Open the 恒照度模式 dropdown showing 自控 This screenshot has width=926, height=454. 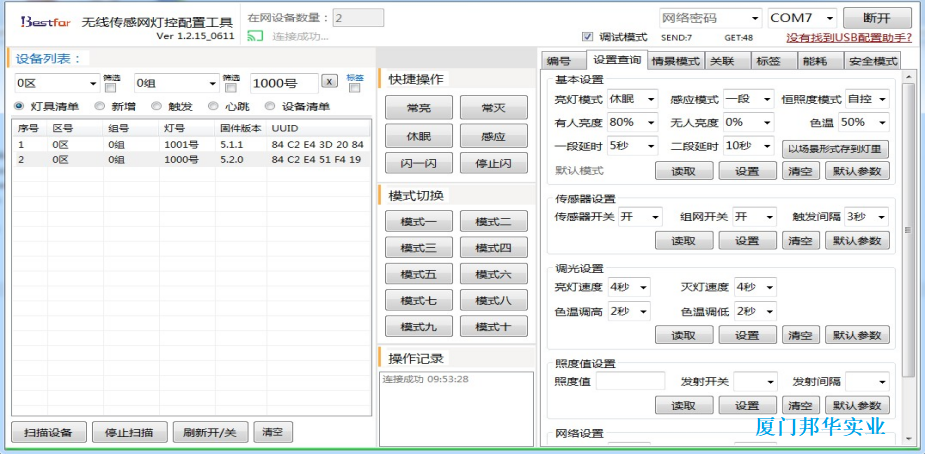pyautogui.click(x=867, y=99)
